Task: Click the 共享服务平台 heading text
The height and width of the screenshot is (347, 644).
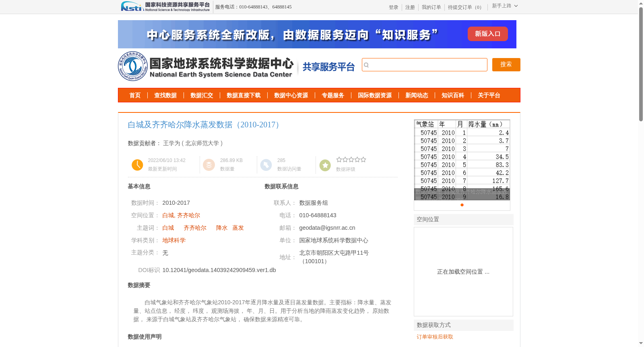Action: point(328,67)
